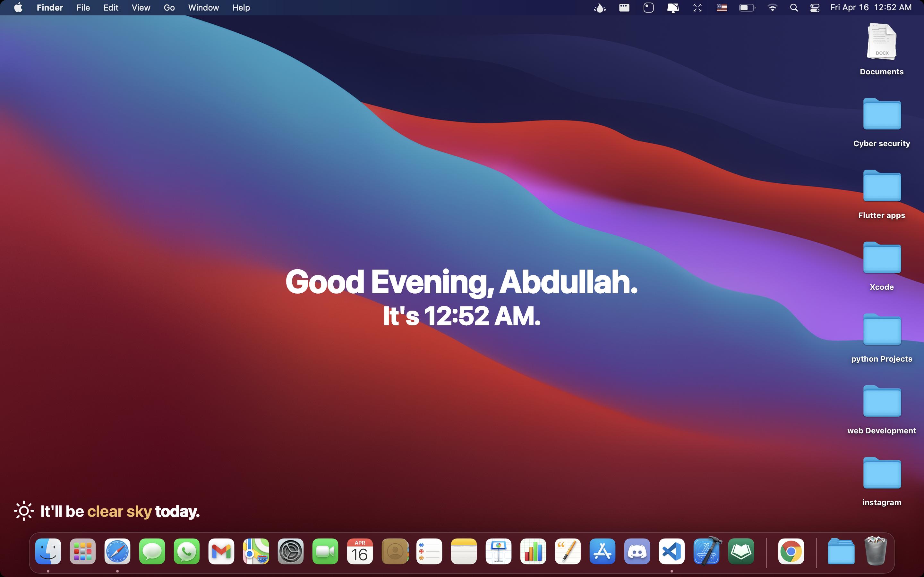The width and height of the screenshot is (924, 577).
Task: Launch Google Chrome from Dock
Action: [x=791, y=551]
